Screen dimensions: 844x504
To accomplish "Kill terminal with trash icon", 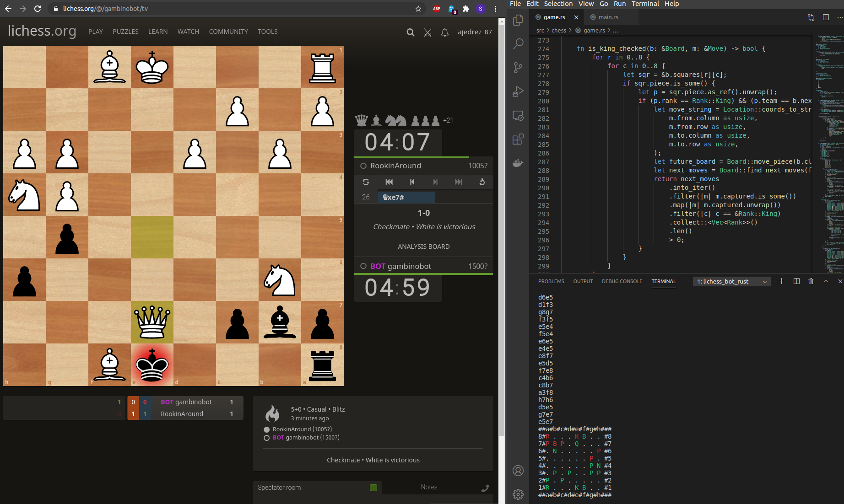I will tap(811, 281).
